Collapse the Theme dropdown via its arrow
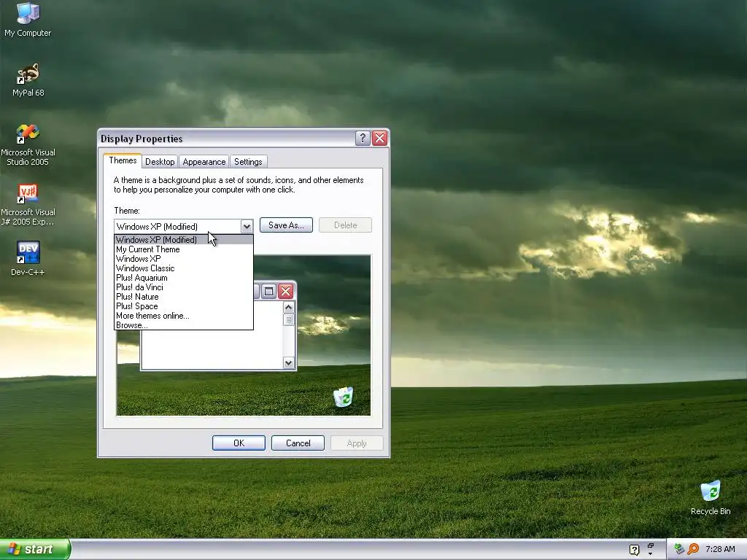This screenshot has width=747, height=560. coord(247,227)
